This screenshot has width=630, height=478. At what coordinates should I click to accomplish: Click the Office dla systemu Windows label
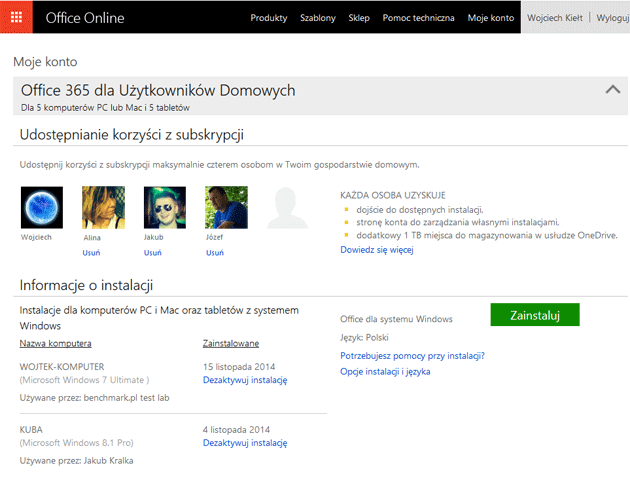pos(396,319)
